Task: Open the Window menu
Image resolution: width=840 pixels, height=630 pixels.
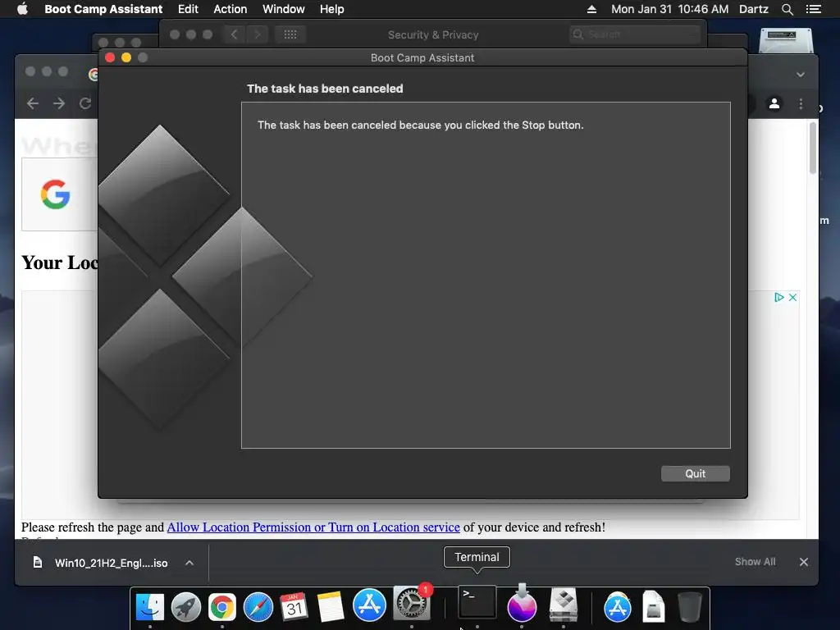Action: [283, 9]
